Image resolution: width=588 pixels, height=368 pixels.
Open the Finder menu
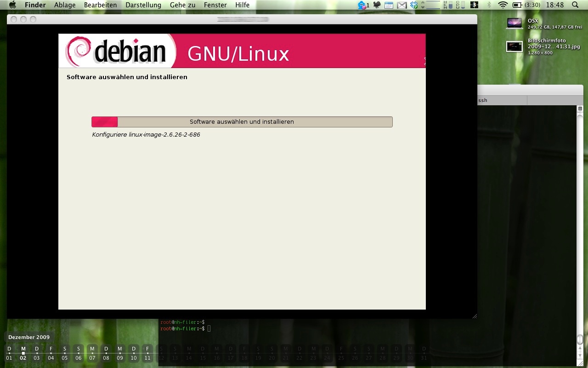(x=35, y=5)
